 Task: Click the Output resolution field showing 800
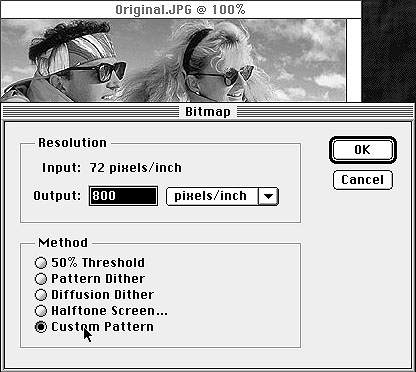[123, 196]
